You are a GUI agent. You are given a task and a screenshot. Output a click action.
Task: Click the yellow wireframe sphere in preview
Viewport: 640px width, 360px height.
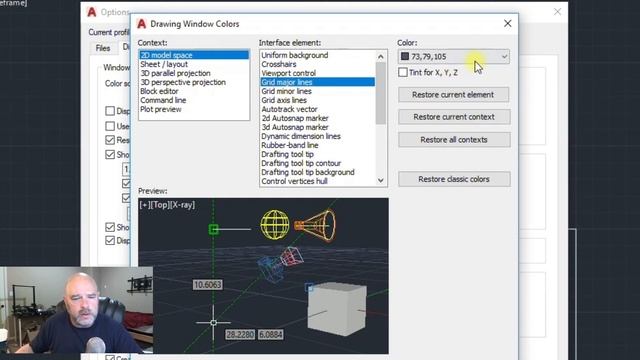(x=275, y=224)
